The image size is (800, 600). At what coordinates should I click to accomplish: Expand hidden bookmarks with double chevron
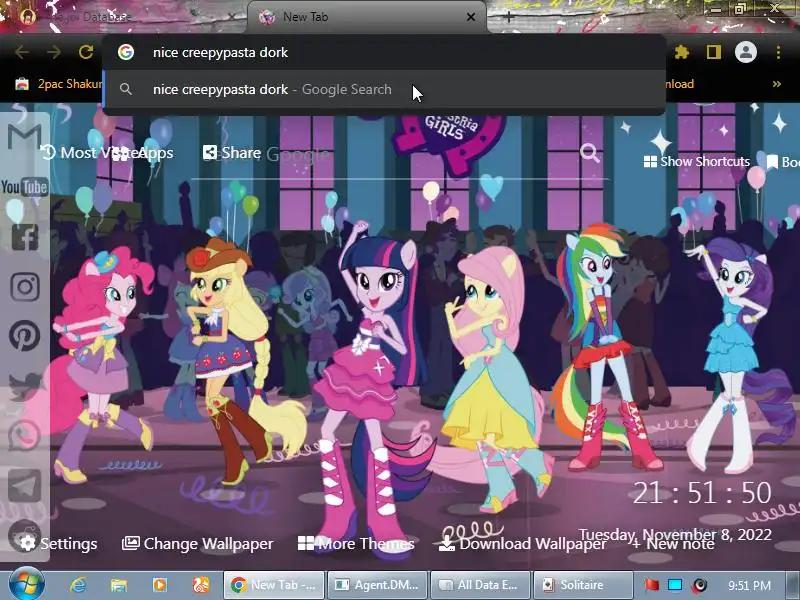(777, 84)
